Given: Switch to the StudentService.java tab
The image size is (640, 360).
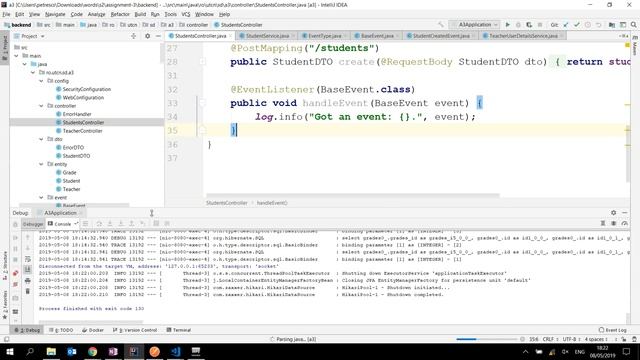Looking at the screenshot, I should [267, 36].
